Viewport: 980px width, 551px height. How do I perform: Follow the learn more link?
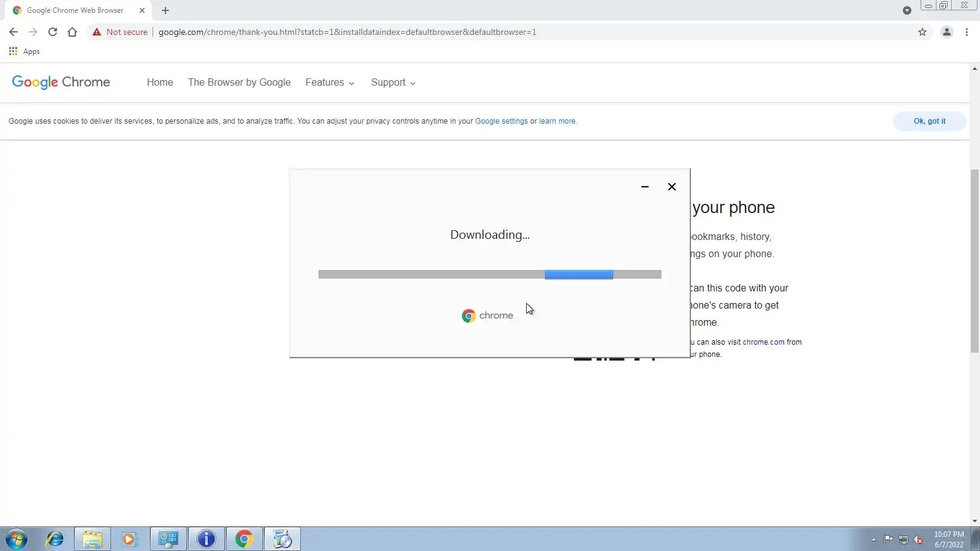coord(557,121)
